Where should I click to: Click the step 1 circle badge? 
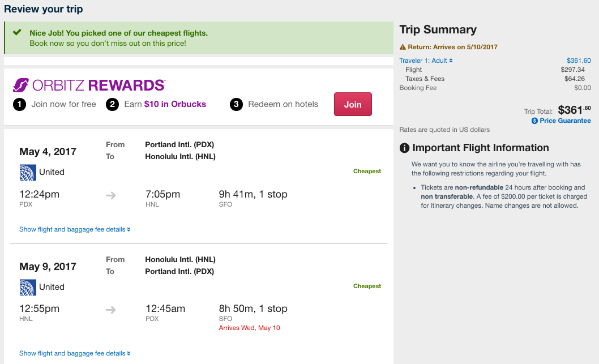tap(20, 104)
